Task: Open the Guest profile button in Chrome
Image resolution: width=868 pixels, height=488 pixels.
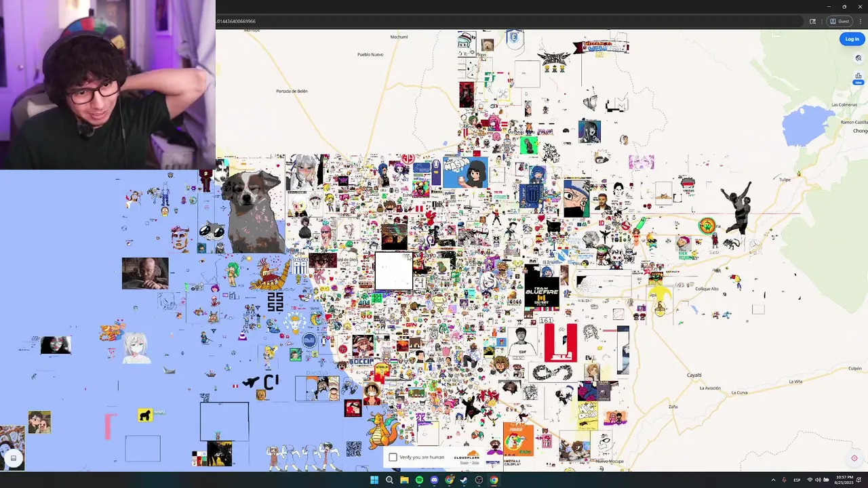Action: 840,21
